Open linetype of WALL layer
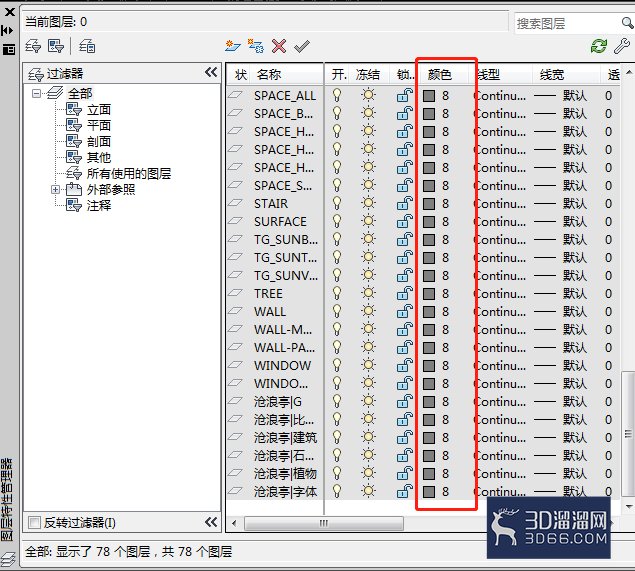635x571 pixels. pyautogui.click(x=500, y=311)
